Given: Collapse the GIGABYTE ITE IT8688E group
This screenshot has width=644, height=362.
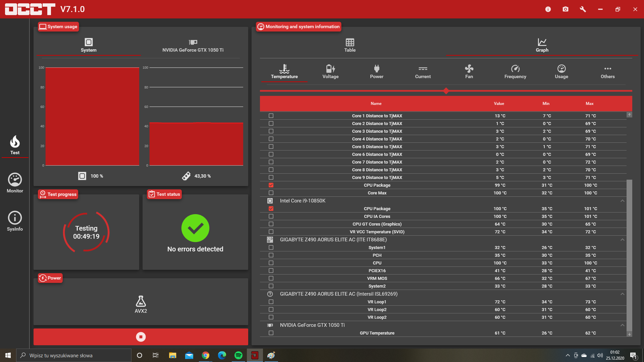Looking at the screenshot, I should coord(622,240).
